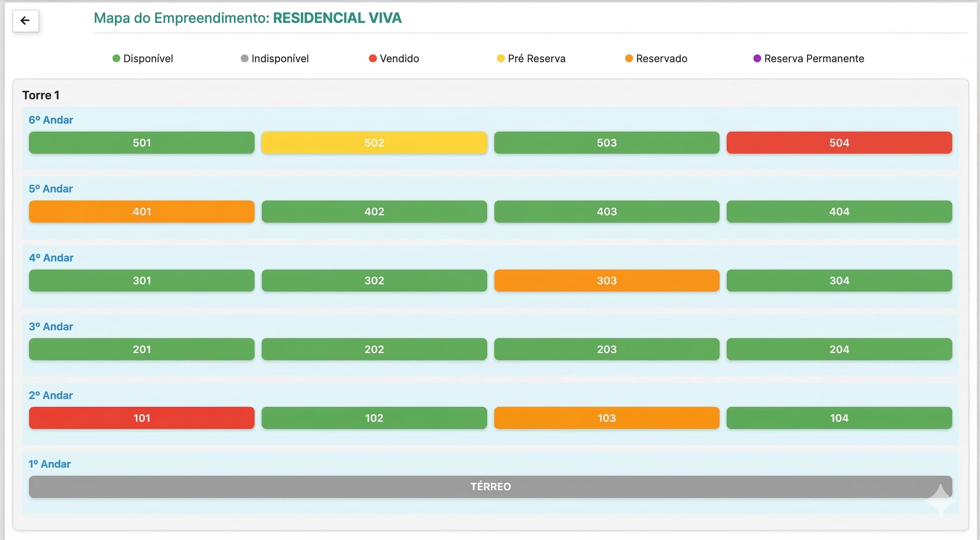Open yellow pre-reserved unit 502

point(374,143)
